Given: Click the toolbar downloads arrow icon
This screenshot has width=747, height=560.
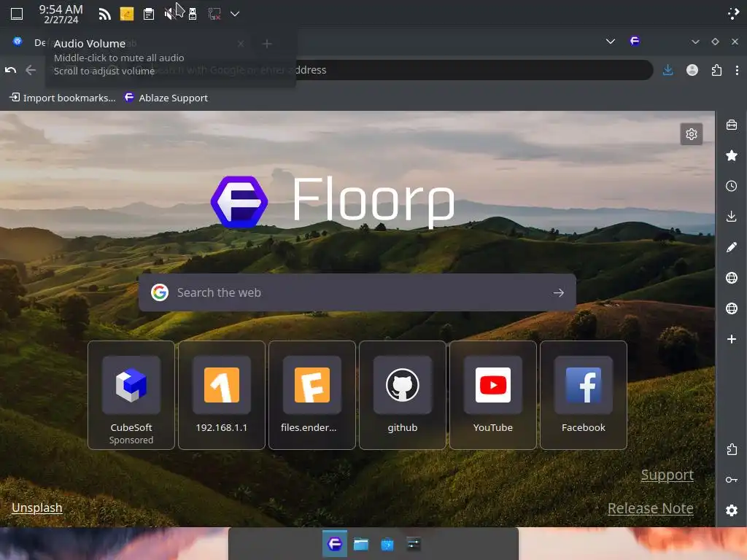Looking at the screenshot, I should [x=668, y=70].
